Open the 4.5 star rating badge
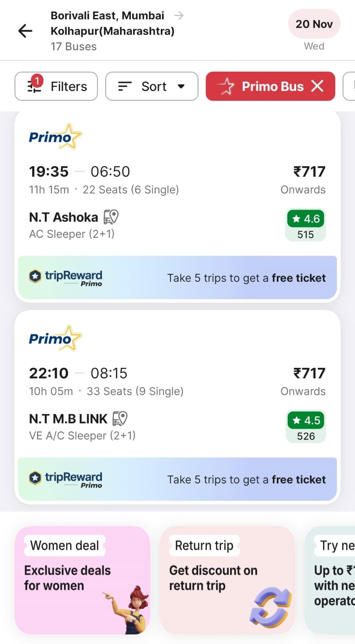 point(306,421)
